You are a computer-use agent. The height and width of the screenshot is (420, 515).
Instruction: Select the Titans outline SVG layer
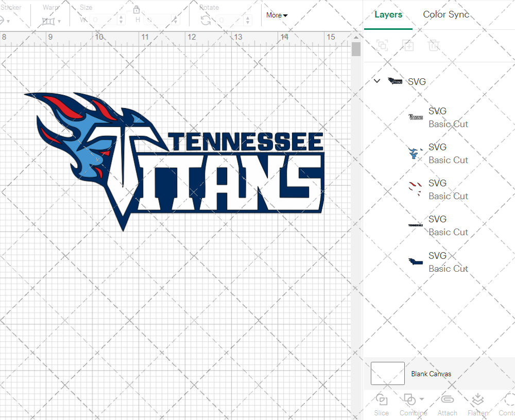click(439, 117)
